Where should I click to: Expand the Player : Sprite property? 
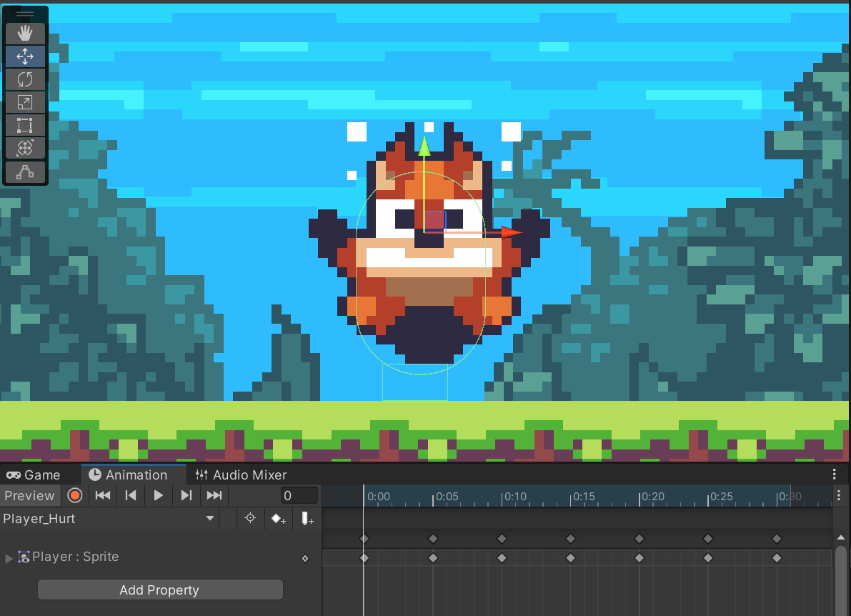pyautogui.click(x=9, y=557)
